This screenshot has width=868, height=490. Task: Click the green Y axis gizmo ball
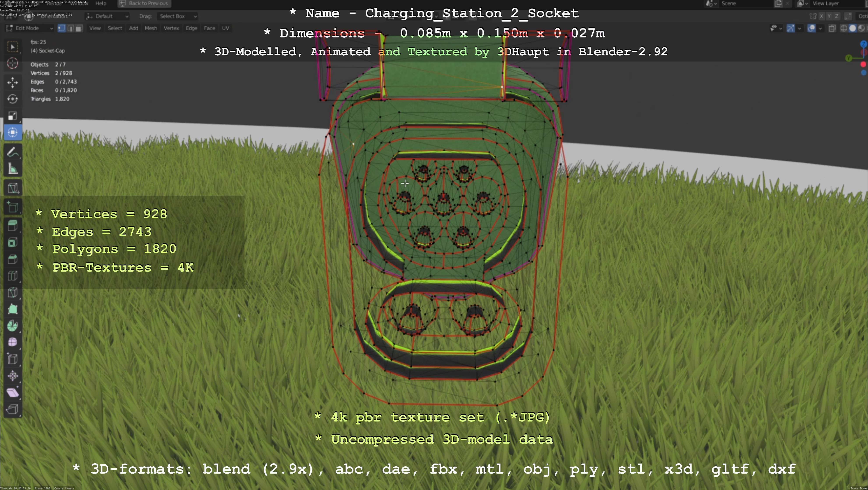point(849,58)
